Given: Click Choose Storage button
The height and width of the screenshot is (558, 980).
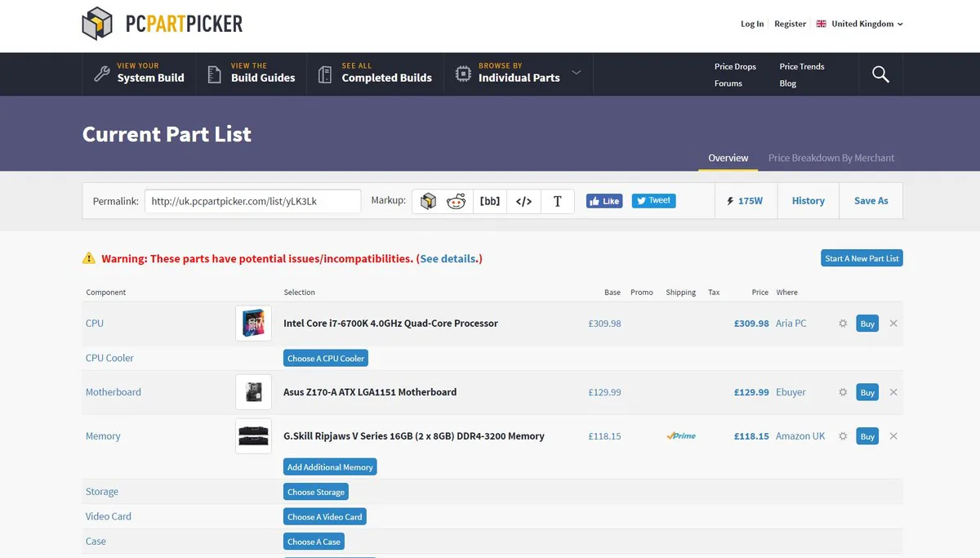Looking at the screenshot, I should tap(316, 492).
